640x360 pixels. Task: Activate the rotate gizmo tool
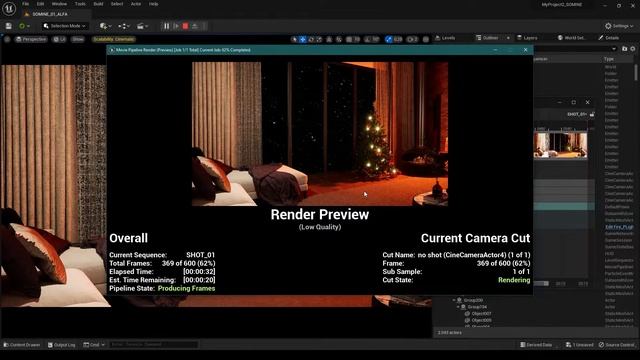point(311,39)
